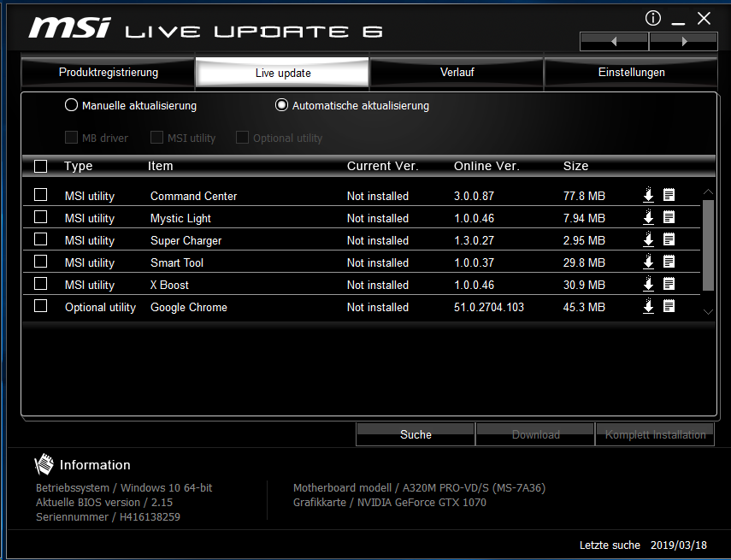Toggle the Optional utility filter checkbox
Image resolution: width=731 pixels, height=560 pixels.
(242, 137)
